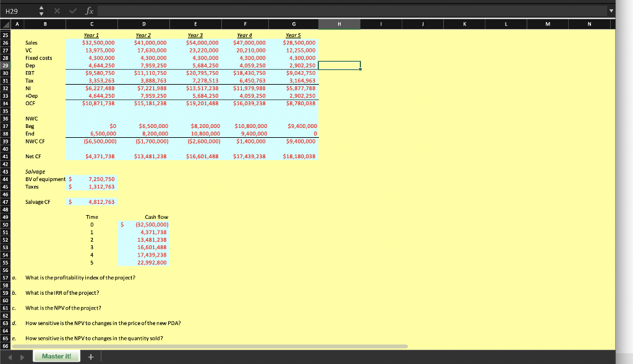Viewport: 633px width, 364px height.
Task: Select EBT value $18,430,750
Action: (x=249, y=73)
